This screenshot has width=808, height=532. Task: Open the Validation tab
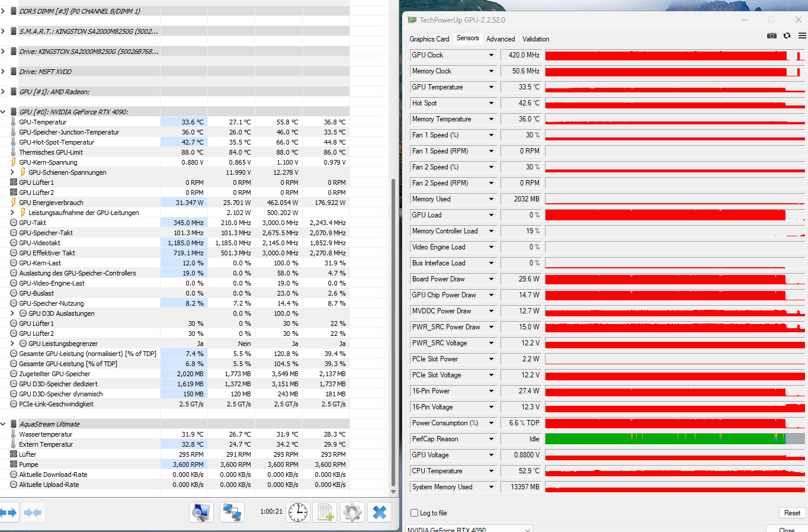pos(536,39)
